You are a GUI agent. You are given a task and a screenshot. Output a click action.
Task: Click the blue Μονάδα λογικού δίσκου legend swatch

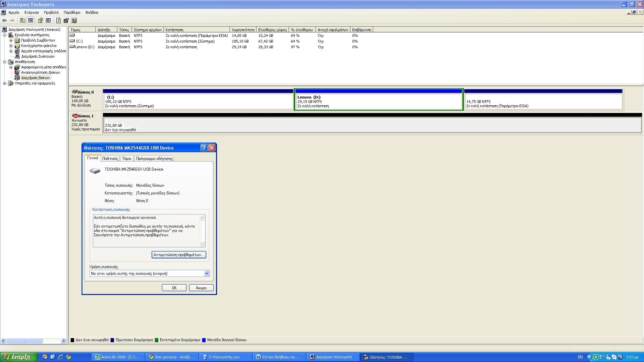(x=204, y=340)
